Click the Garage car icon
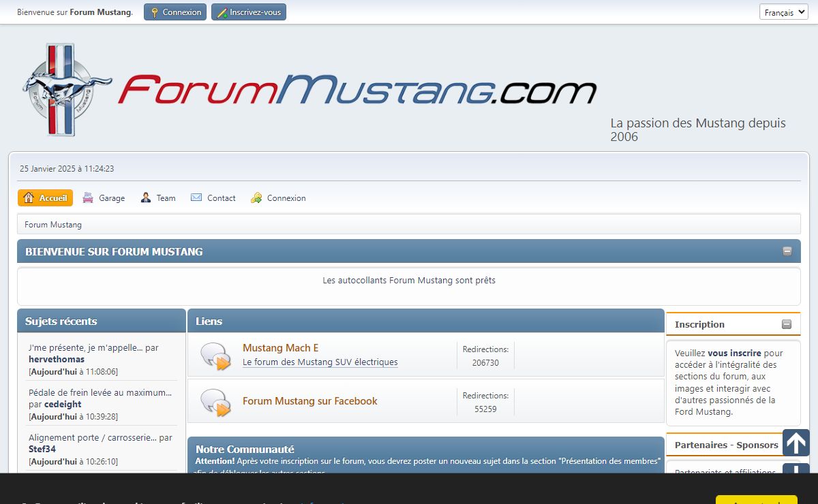The width and height of the screenshot is (818, 504). [x=88, y=198]
